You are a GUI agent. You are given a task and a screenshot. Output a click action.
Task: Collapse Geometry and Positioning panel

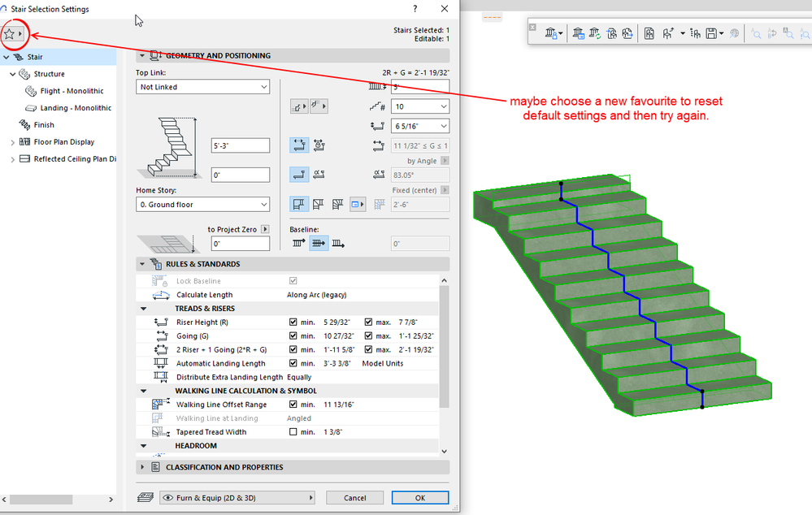click(x=142, y=55)
